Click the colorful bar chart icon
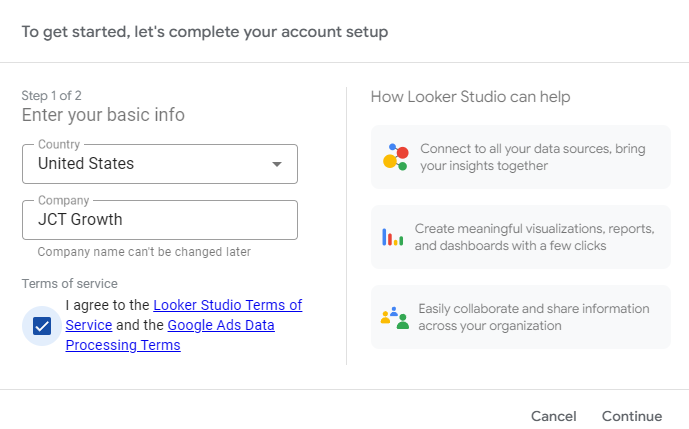Viewport: 689px width, 429px height. (x=392, y=237)
